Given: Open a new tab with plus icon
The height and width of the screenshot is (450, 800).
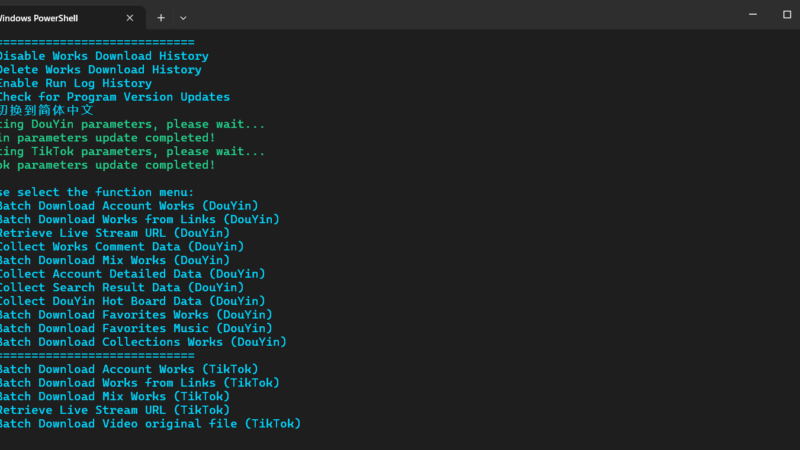Looking at the screenshot, I should (161, 18).
